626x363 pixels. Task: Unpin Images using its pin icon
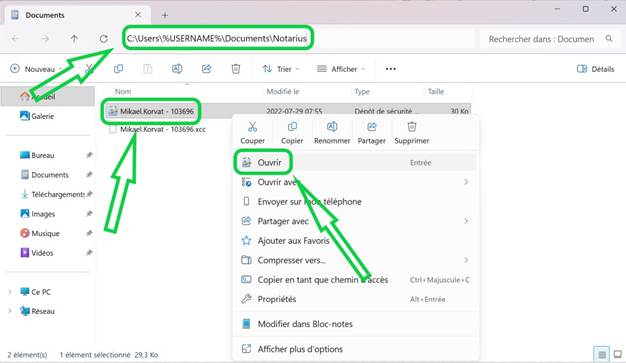[x=89, y=214]
